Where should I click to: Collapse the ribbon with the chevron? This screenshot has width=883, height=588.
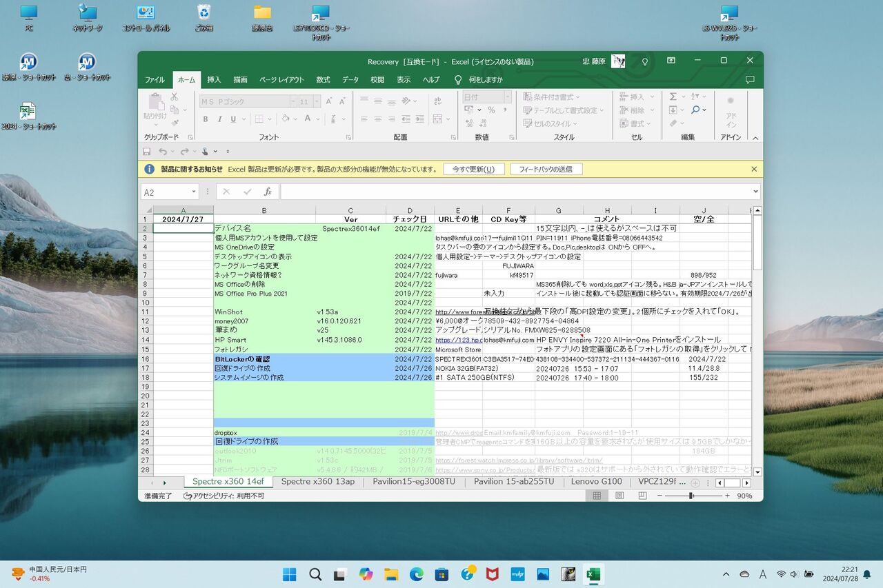754,138
